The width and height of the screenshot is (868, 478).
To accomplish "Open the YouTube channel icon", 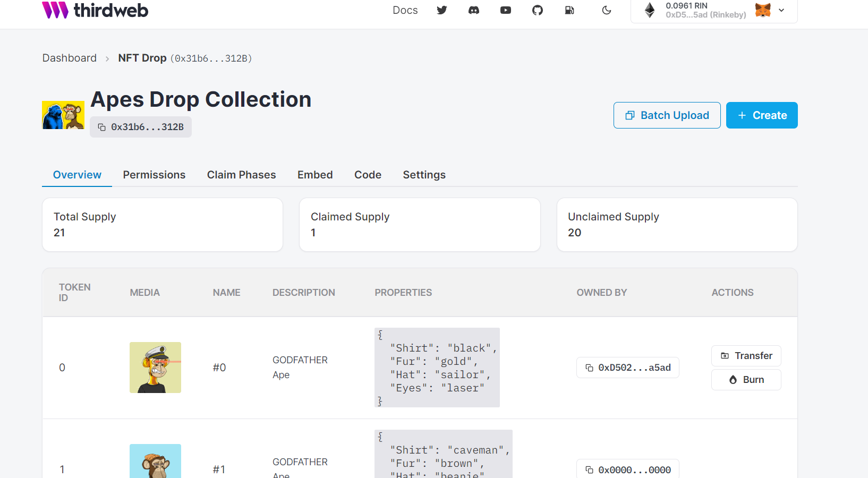I will click(x=506, y=10).
